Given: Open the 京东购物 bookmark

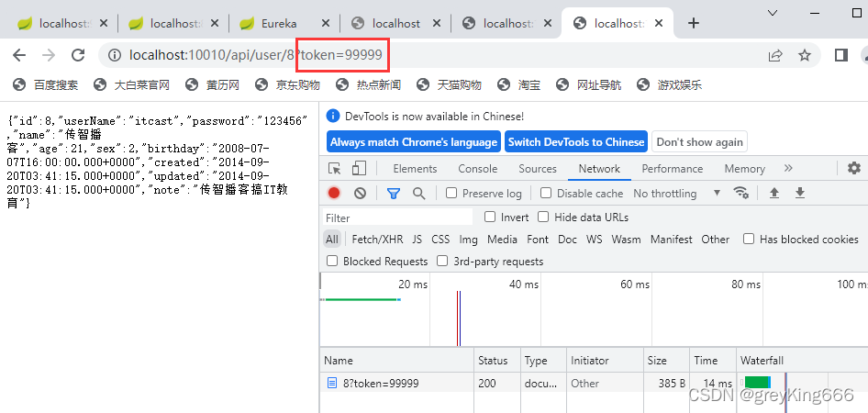Looking at the screenshot, I should pos(287,84).
